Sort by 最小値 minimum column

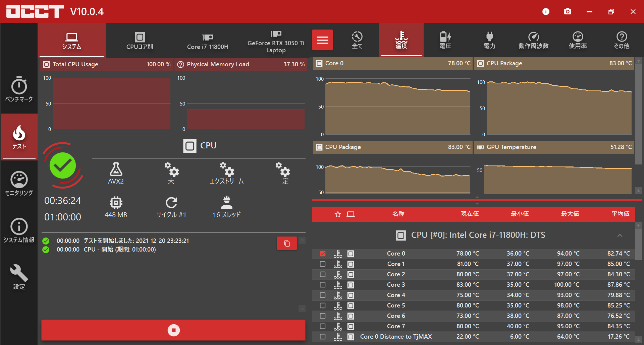pos(520,214)
